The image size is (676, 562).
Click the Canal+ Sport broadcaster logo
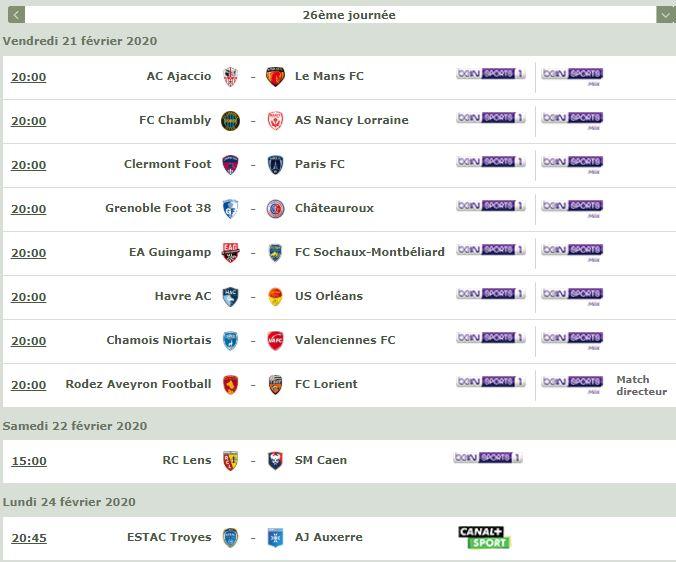pyautogui.click(x=484, y=537)
